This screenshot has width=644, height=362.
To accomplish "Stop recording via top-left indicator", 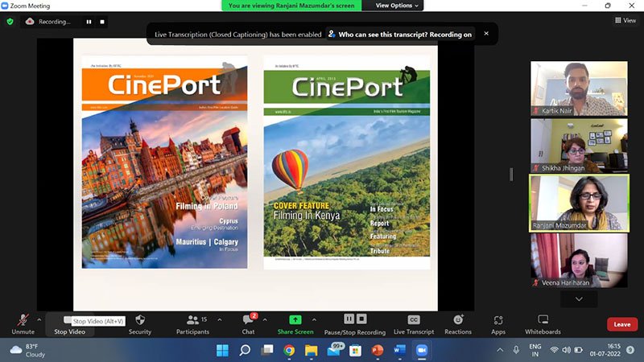I will [102, 22].
